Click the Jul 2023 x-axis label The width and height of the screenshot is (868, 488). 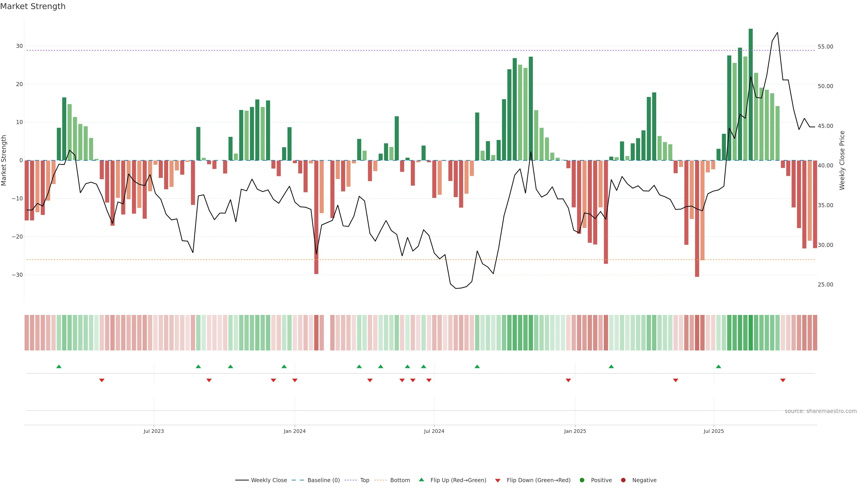tap(154, 431)
